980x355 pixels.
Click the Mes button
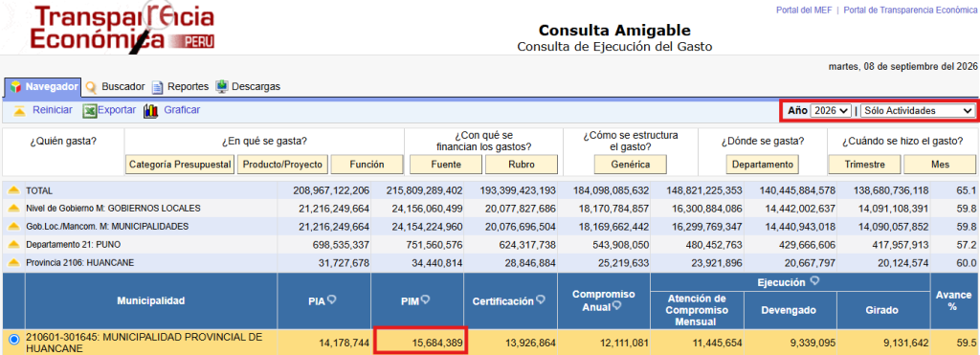(x=940, y=165)
